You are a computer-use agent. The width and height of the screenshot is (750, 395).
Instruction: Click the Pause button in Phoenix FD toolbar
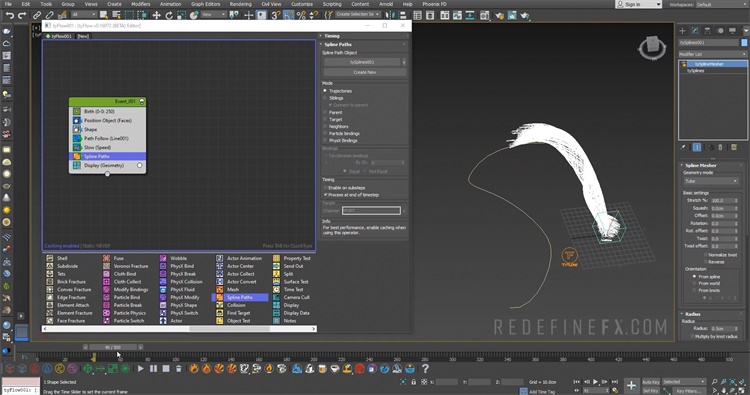click(153, 369)
